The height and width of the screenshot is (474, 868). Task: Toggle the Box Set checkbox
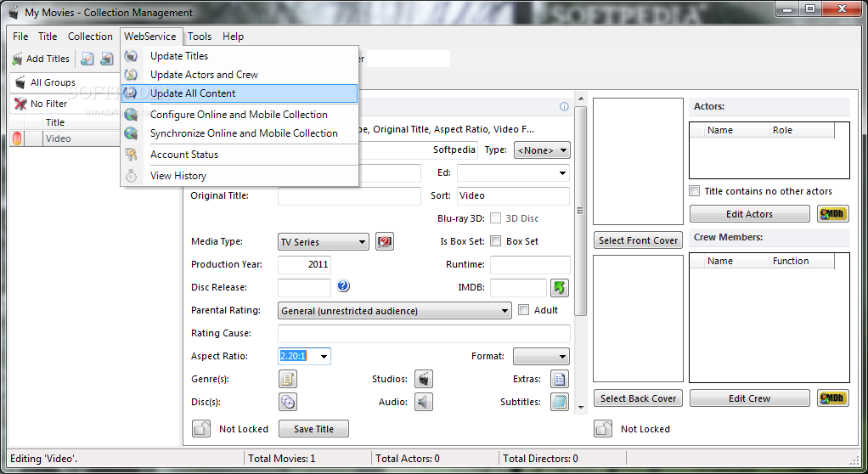click(496, 241)
